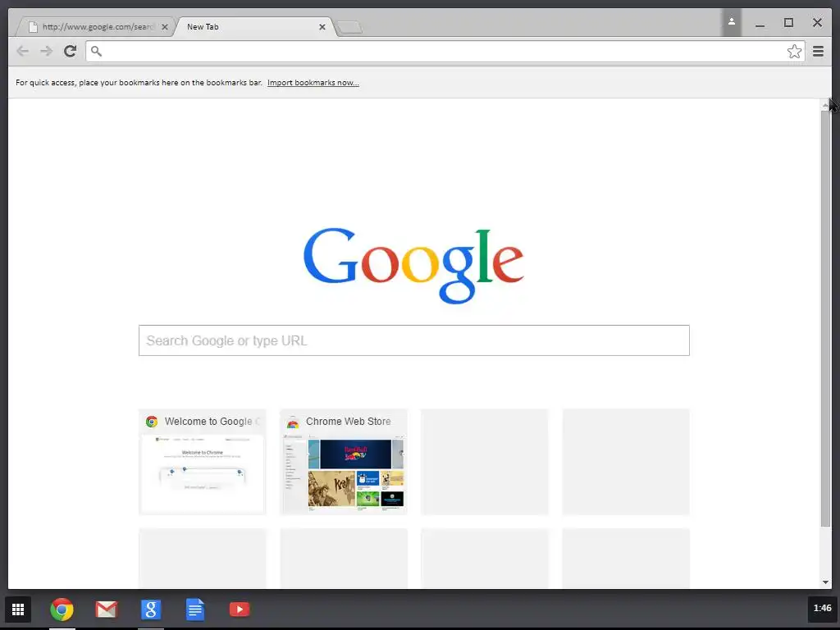Click the browser forward arrow

coord(47,52)
